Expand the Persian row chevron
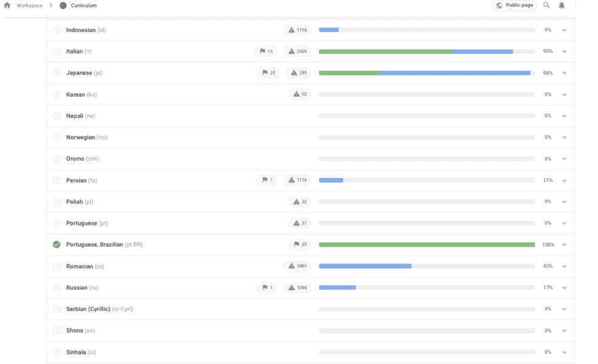The image size is (598, 364). (x=564, y=180)
